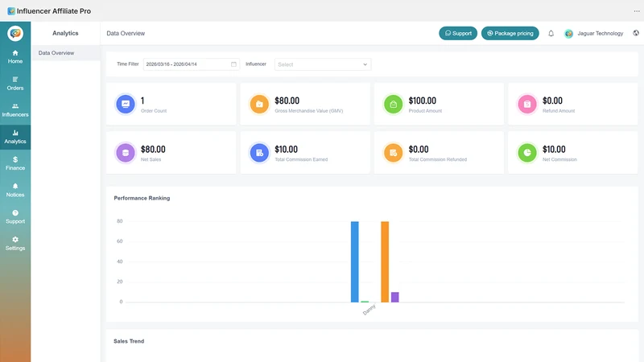Click the Influencer Affiliate Pro title icon
The image size is (644, 362).
[x=11, y=11]
